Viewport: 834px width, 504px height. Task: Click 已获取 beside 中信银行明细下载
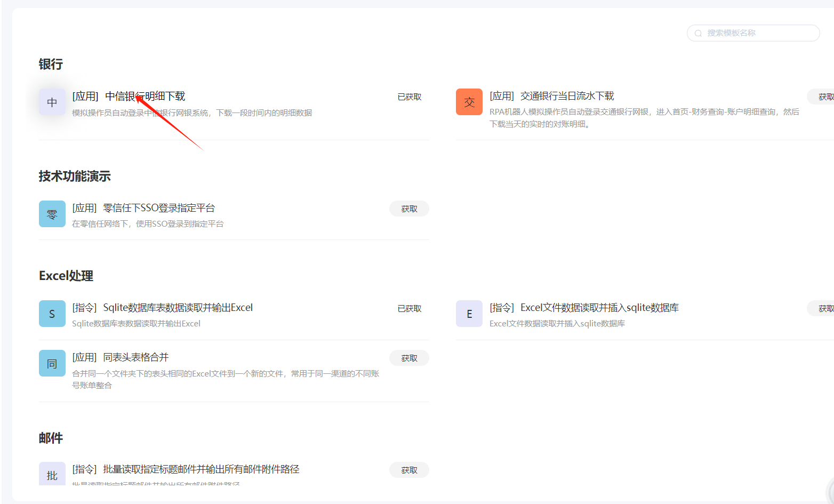click(x=409, y=97)
